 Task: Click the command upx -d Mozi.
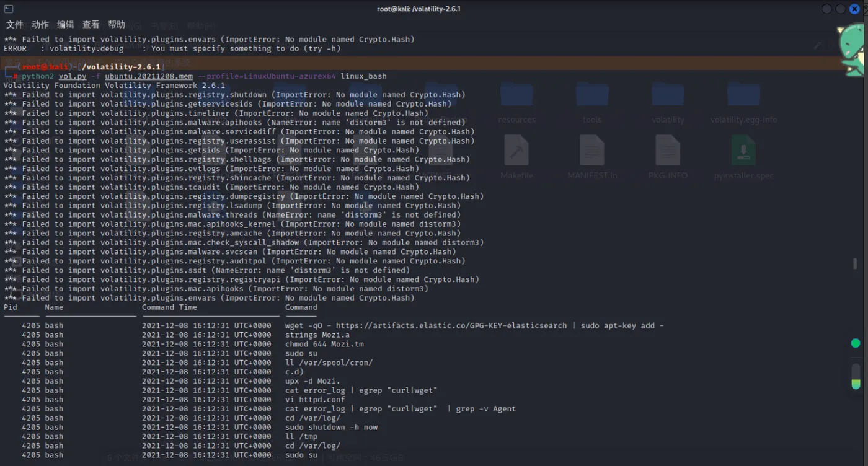click(312, 381)
